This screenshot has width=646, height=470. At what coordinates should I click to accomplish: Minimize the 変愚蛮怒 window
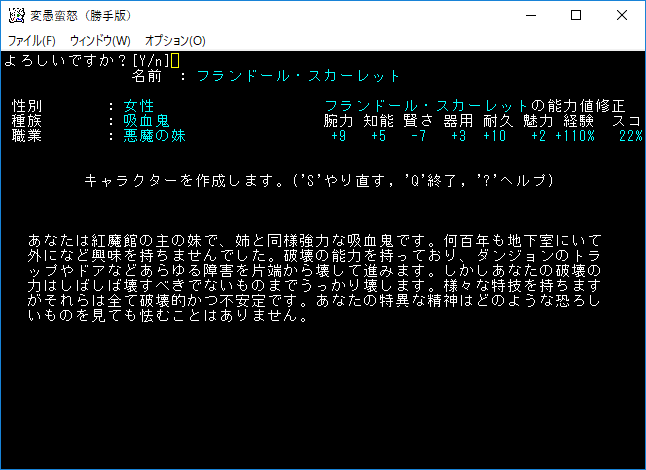tap(529, 16)
